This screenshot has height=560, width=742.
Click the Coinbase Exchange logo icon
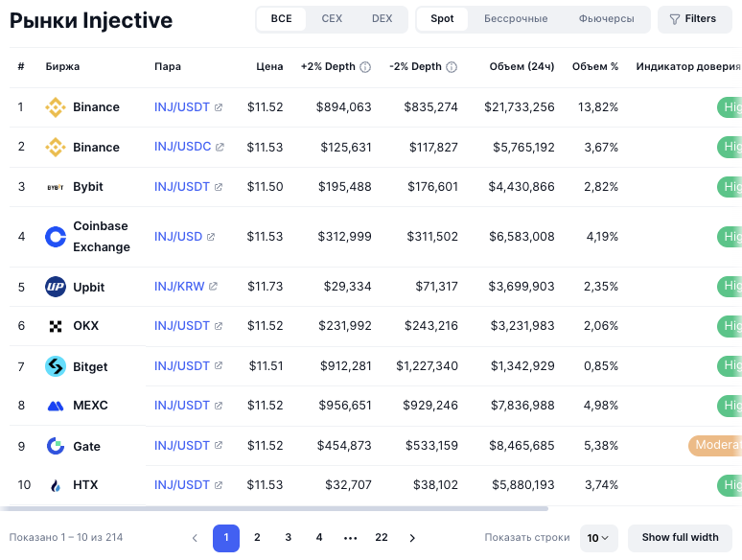pyautogui.click(x=56, y=237)
